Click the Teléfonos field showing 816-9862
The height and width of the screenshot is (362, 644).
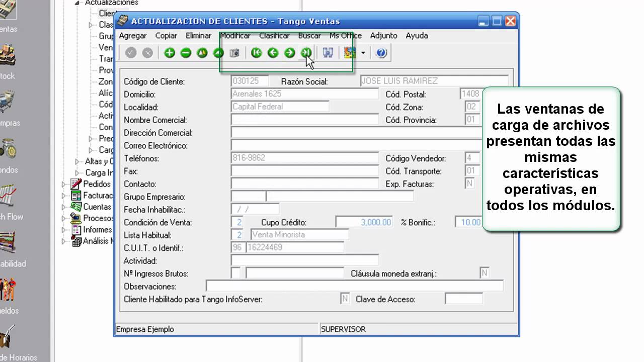click(x=305, y=158)
